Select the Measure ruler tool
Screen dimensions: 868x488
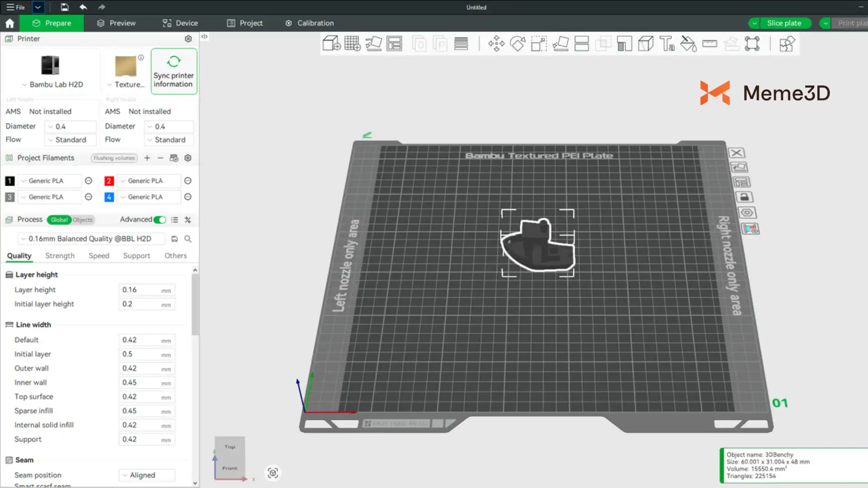709,44
